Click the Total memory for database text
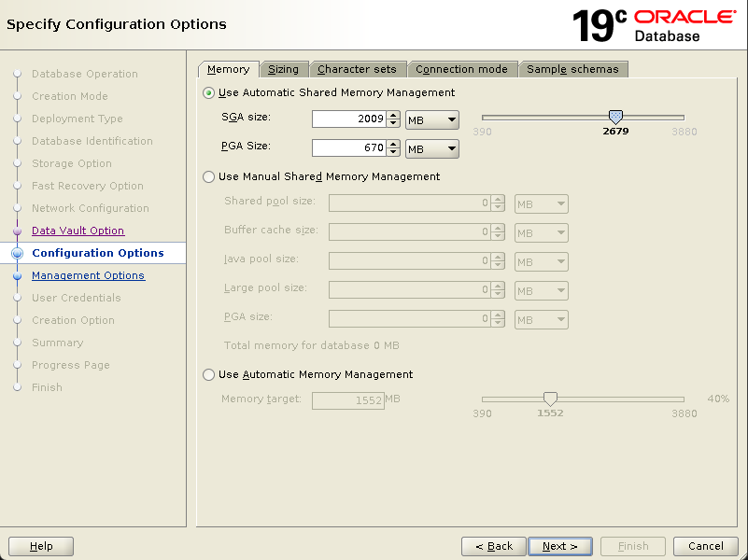748x560 pixels. [x=312, y=345]
